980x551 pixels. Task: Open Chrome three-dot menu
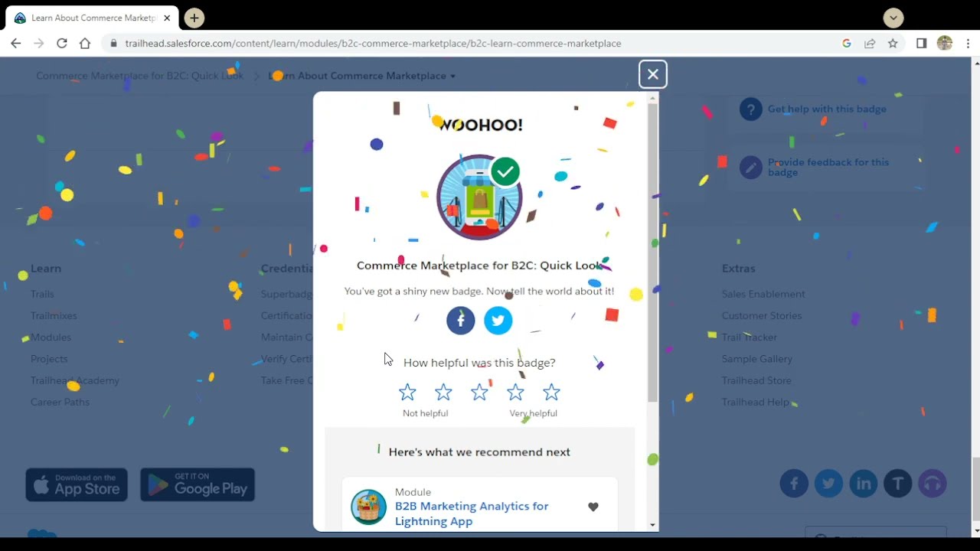(x=968, y=44)
